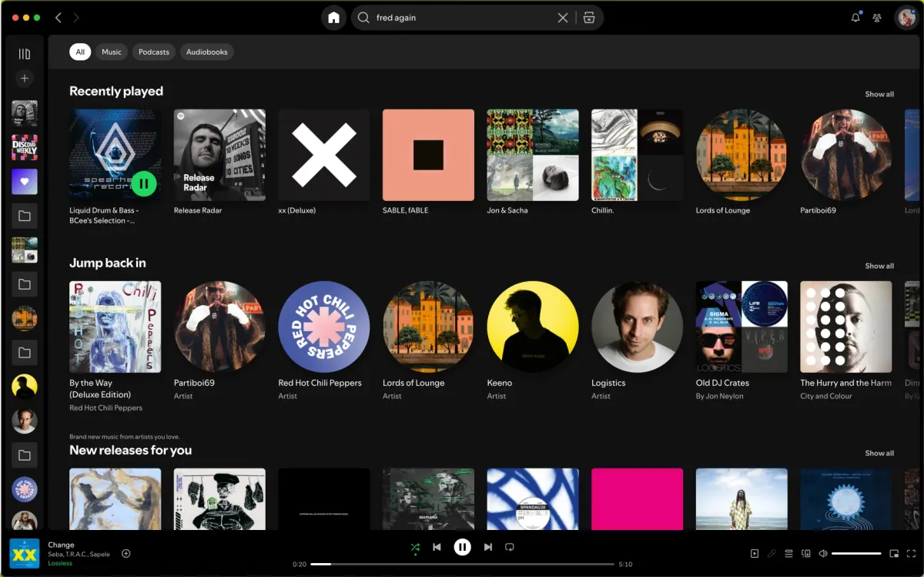Image resolution: width=924 pixels, height=577 pixels.
Task: Enable repeat for the current track
Action: pyautogui.click(x=509, y=547)
